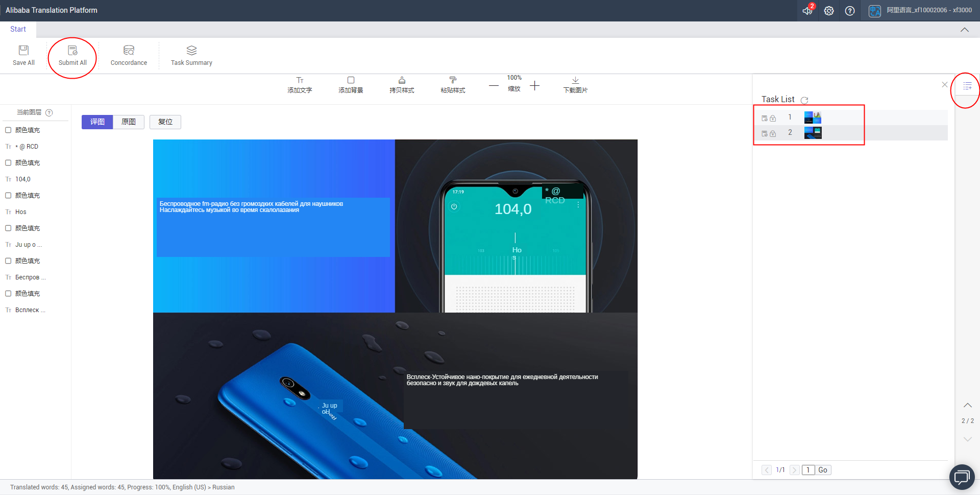Download the image via 下载图片
980x495 pixels.
575,85
